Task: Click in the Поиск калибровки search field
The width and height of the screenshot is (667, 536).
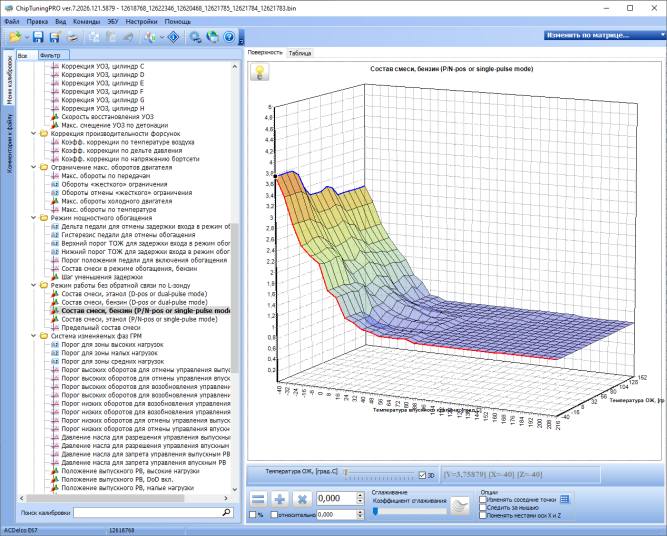Action: (147, 513)
